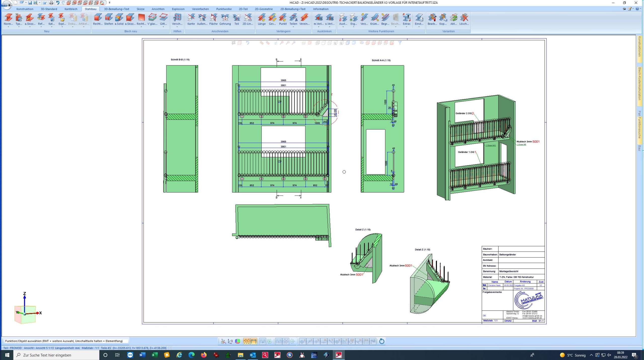Choose the Punkt lengthen tool
The image size is (644, 360).
tap(283, 18)
